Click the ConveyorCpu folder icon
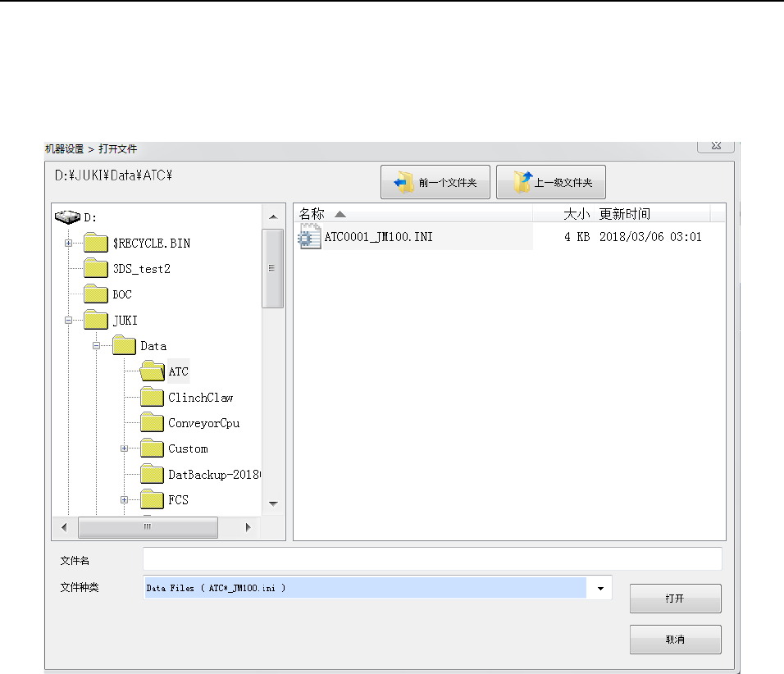 [152, 422]
